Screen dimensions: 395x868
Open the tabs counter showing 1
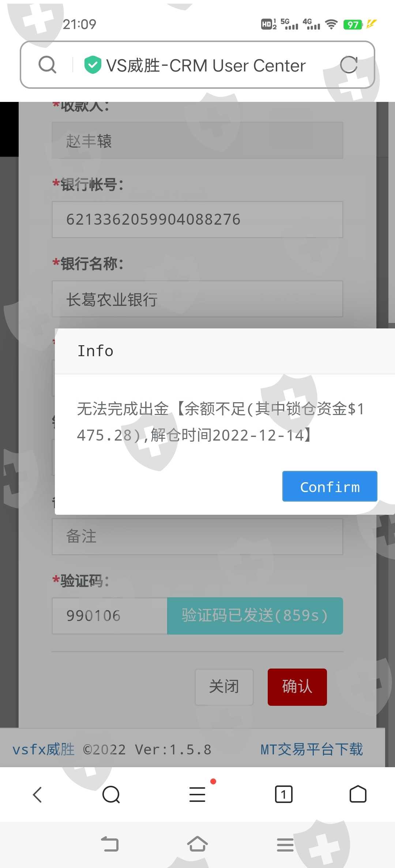[x=283, y=794]
